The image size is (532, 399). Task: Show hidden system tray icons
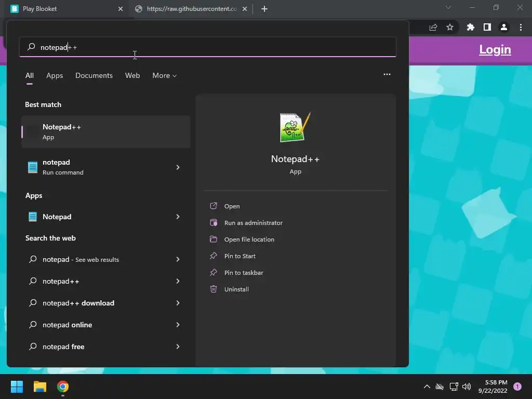tap(427, 387)
